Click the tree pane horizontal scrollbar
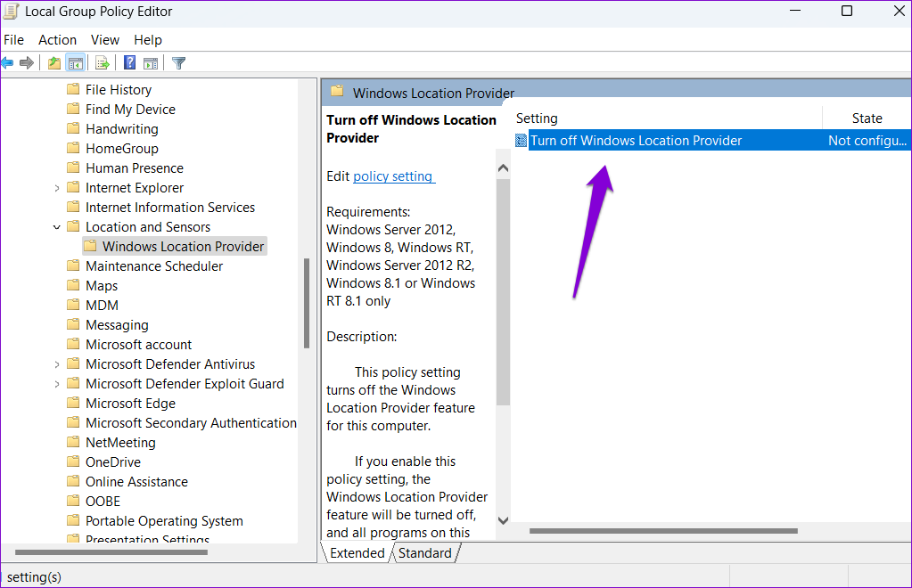Viewport: 912px width, 588px height. click(111, 552)
